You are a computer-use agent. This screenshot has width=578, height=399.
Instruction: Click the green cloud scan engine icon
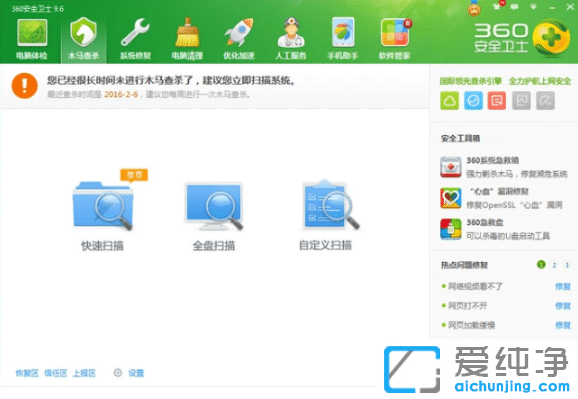pos(449,101)
